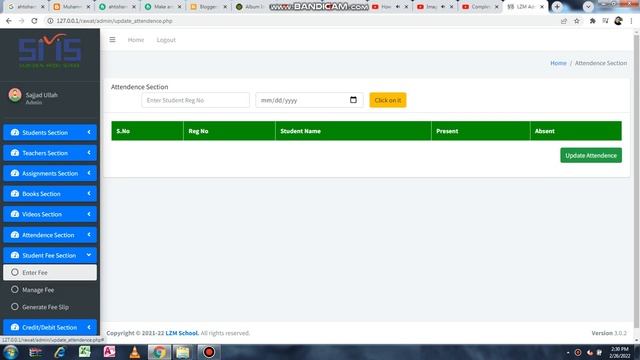Screen dimensions: 640x360
Task: Expand the Assignments Section chevron
Action: pos(89,173)
